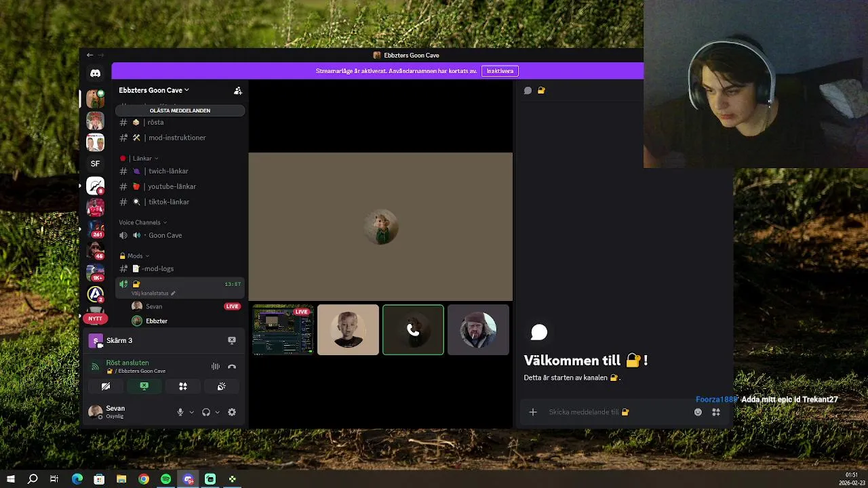The width and height of the screenshot is (868, 488).
Task: Click the LIVE badge next to Sevan
Action: click(x=233, y=306)
